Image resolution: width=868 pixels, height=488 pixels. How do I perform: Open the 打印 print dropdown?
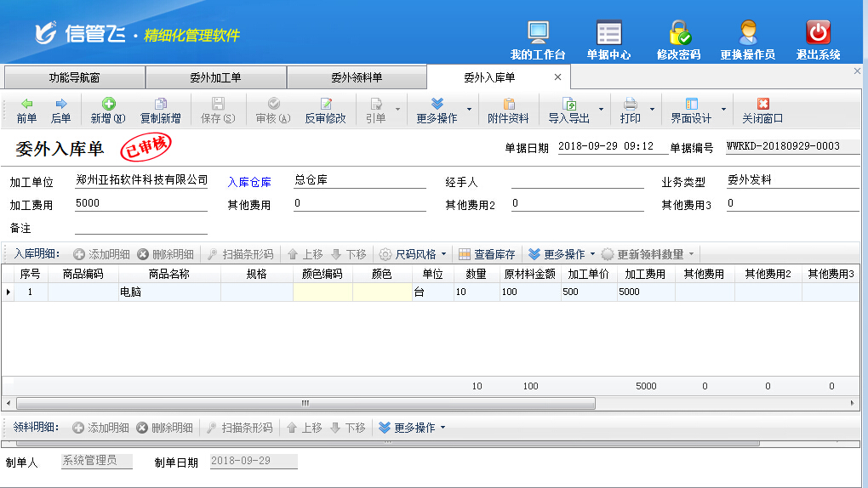point(652,110)
